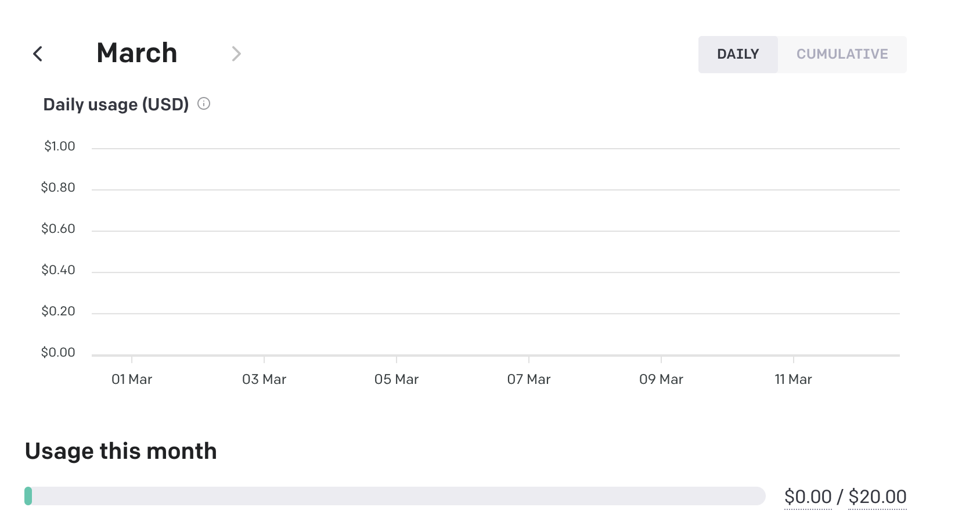Click the Usage this month heading
This screenshot has height=532, width=980.
coord(121,451)
